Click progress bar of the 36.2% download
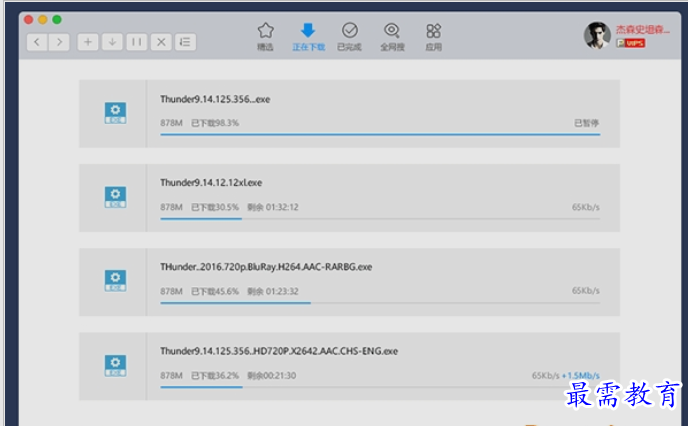 coord(380,387)
